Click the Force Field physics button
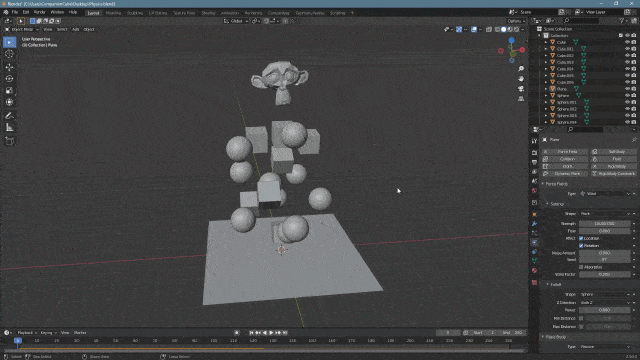Image resolution: width=640 pixels, height=360 pixels. [x=565, y=151]
